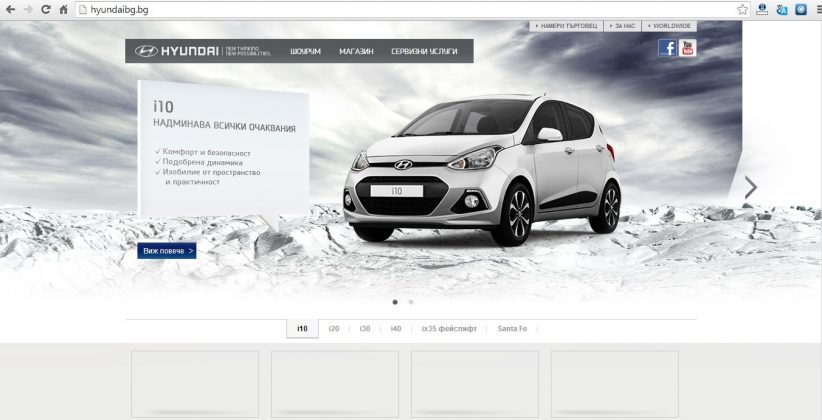Show the next slide with the right chevron
The width and height of the screenshot is (822, 420).
[751, 187]
